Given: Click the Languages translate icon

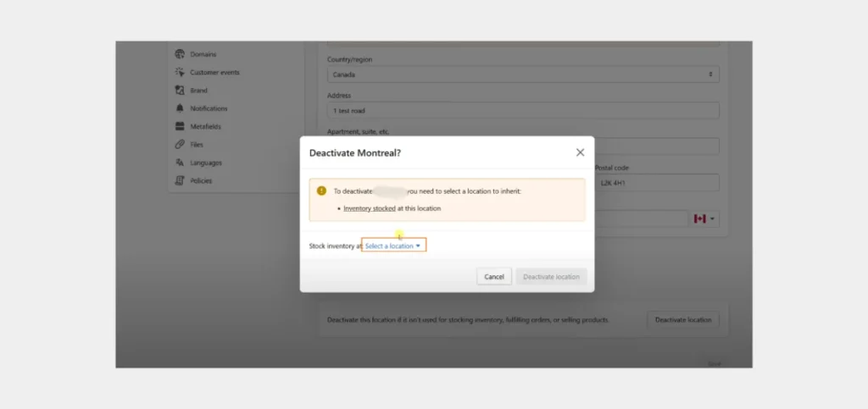Looking at the screenshot, I should [x=180, y=163].
